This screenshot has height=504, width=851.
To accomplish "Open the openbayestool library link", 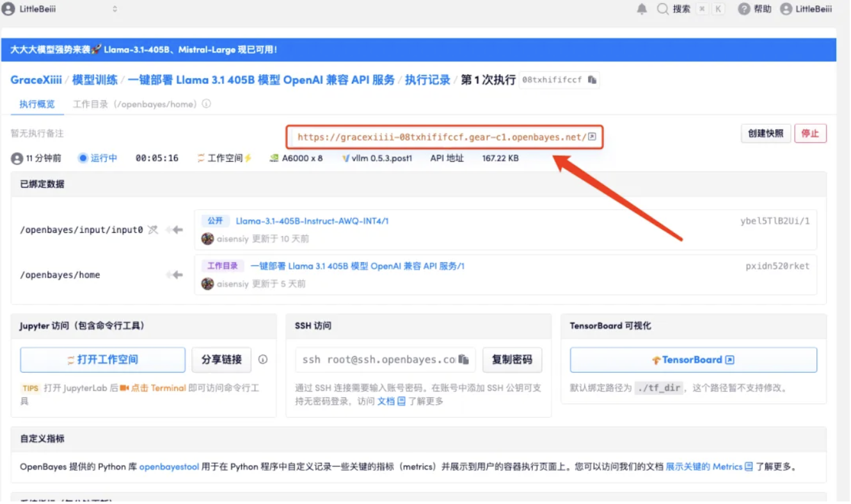I will click(169, 466).
